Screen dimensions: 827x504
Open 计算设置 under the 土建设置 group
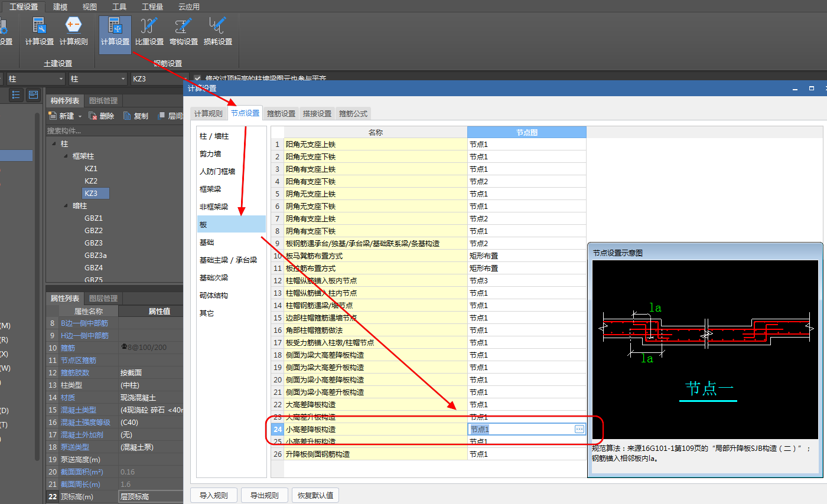[x=40, y=32]
